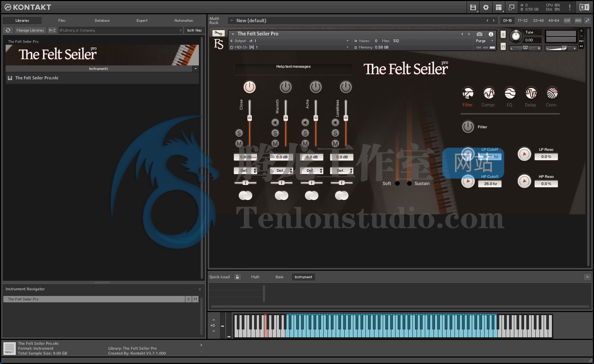Show instrument info icon
The height and width of the screenshot is (364, 594).
pyautogui.click(x=491, y=34)
